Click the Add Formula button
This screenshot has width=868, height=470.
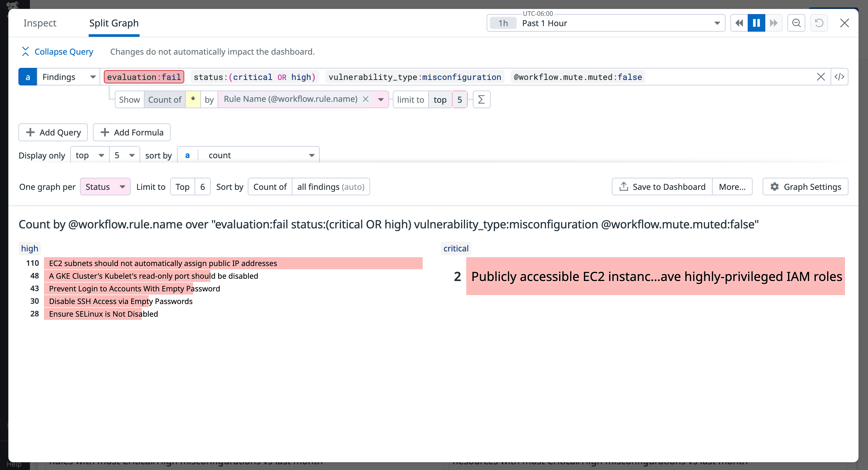click(x=132, y=132)
